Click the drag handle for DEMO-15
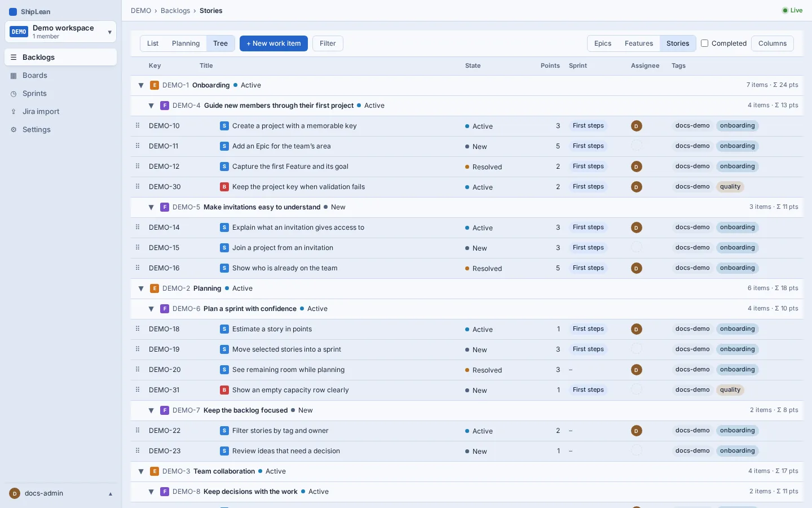Image resolution: width=812 pixels, height=508 pixels. click(138, 247)
